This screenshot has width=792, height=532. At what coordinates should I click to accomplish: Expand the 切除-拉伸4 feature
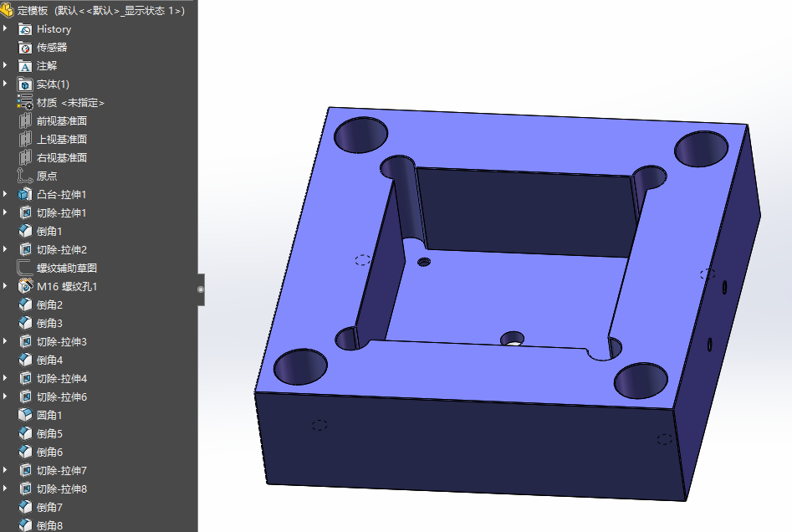click(x=6, y=378)
